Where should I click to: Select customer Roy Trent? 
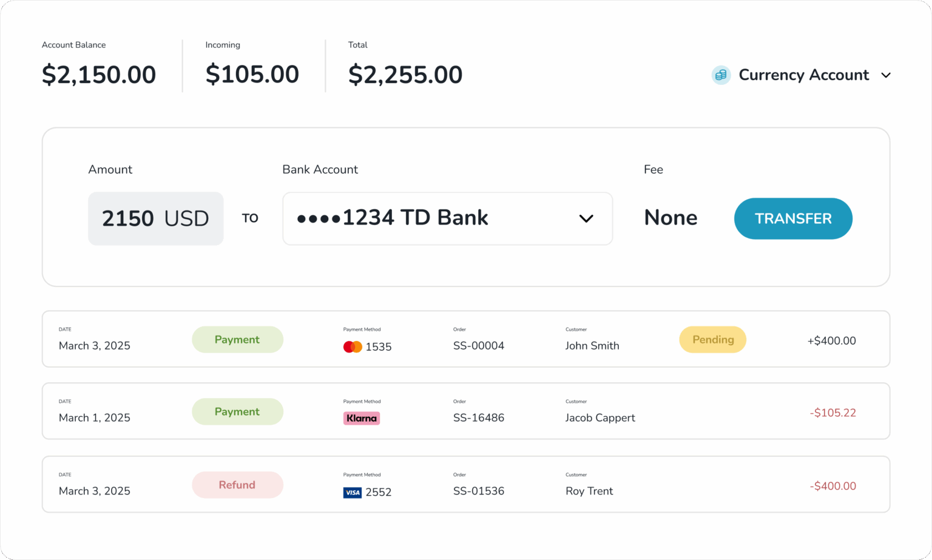pyautogui.click(x=589, y=491)
